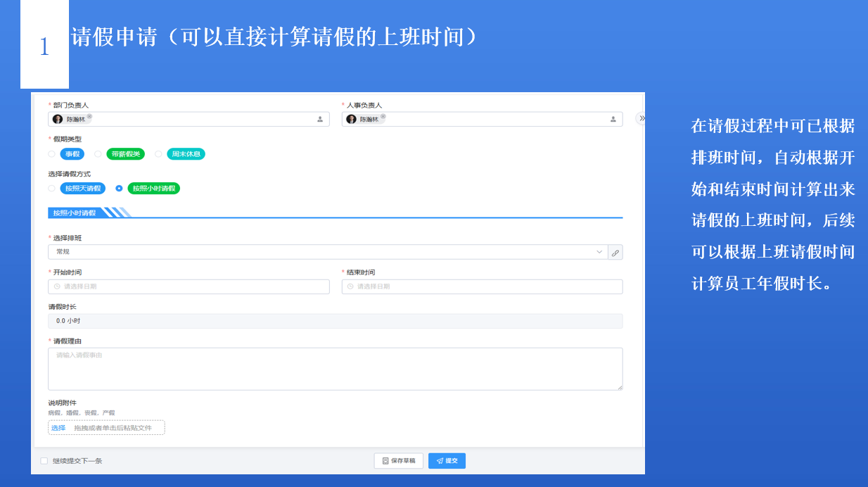Select 按照天请假 leave method
Viewport: 868px width, 487px height.
(x=51, y=189)
